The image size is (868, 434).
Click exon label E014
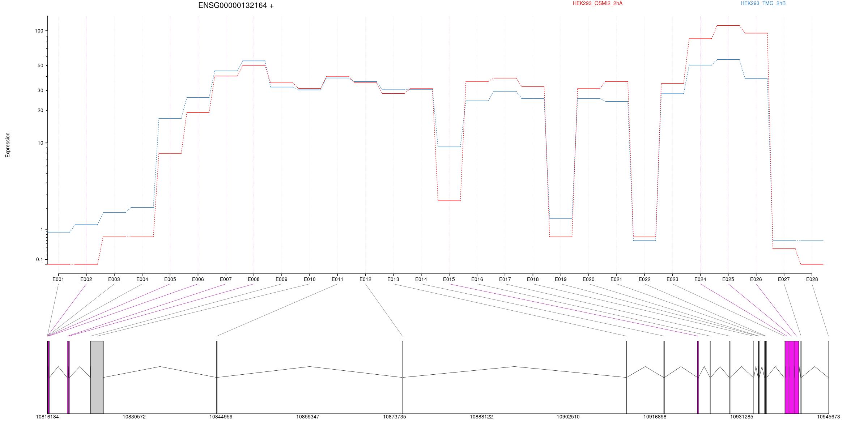(x=421, y=279)
